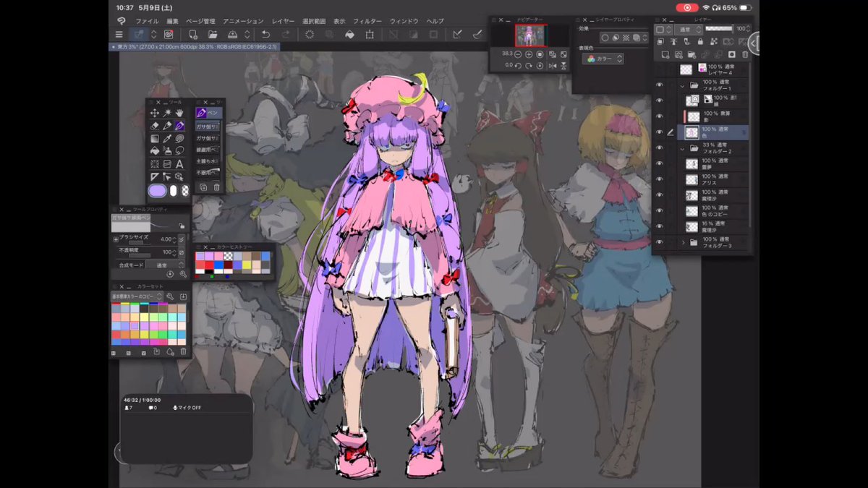Click the transparent color checkered swatch
Image resolution: width=868 pixels, height=488 pixels.
click(184, 191)
